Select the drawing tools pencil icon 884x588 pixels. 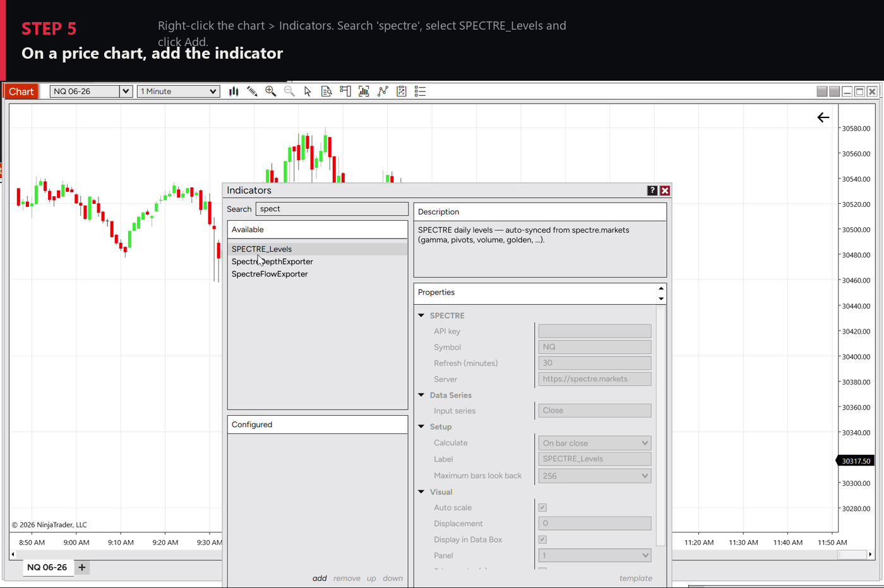click(252, 91)
